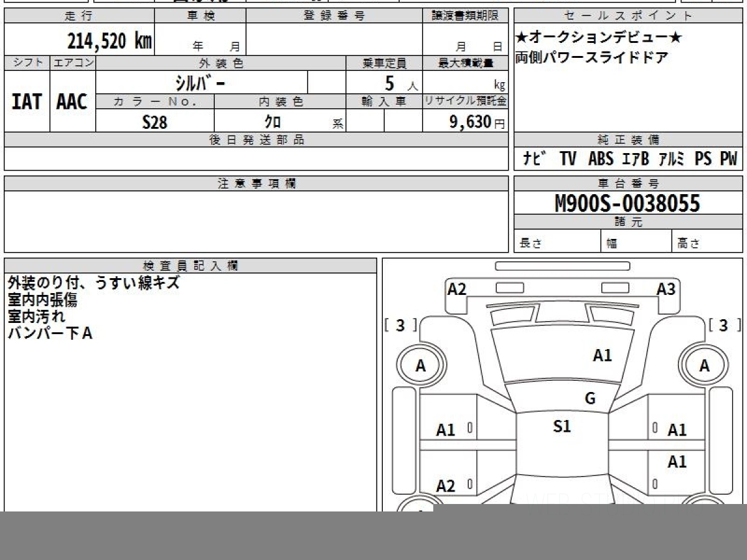The width and height of the screenshot is (747, 560).
Task: Click the 諸元 header
Action: click(x=628, y=222)
